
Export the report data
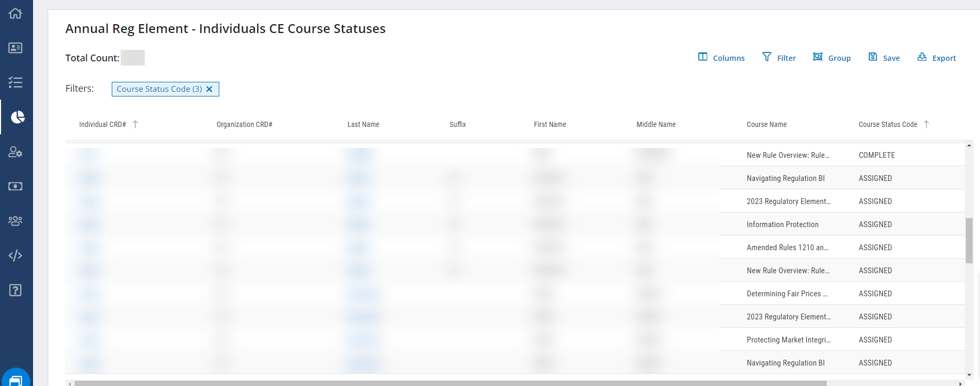(x=937, y=58)
